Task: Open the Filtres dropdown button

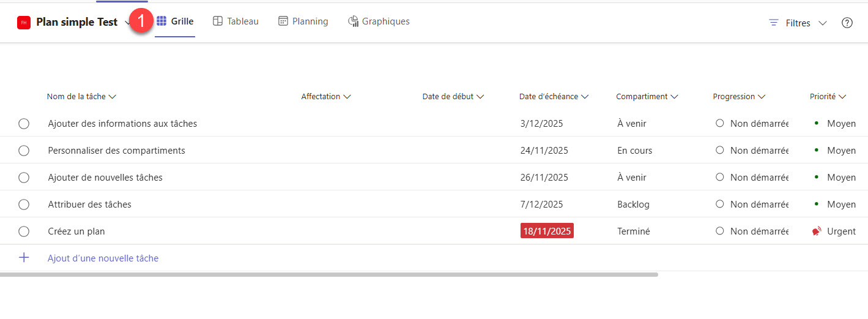Action: [x=798, y=23]
